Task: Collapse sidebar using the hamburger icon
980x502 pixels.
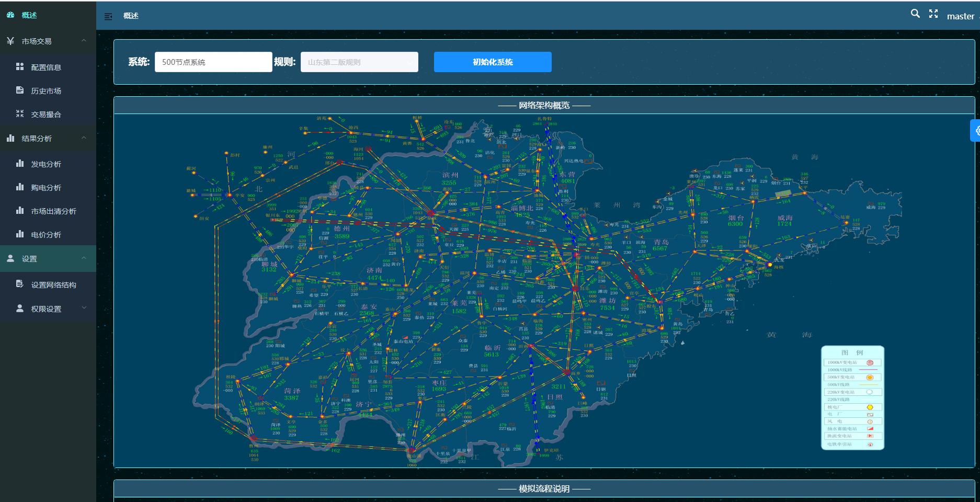Action: 108,17
